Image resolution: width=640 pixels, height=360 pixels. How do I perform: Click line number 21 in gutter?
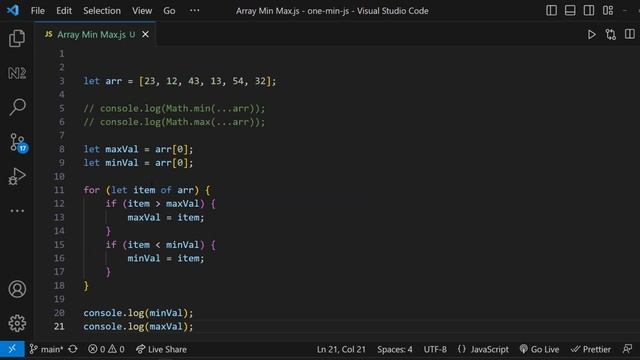(59, 327)
